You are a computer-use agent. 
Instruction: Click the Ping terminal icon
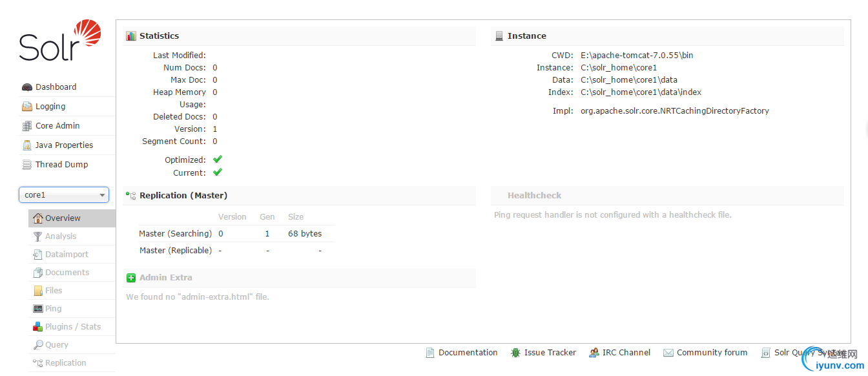coord(38,309)
